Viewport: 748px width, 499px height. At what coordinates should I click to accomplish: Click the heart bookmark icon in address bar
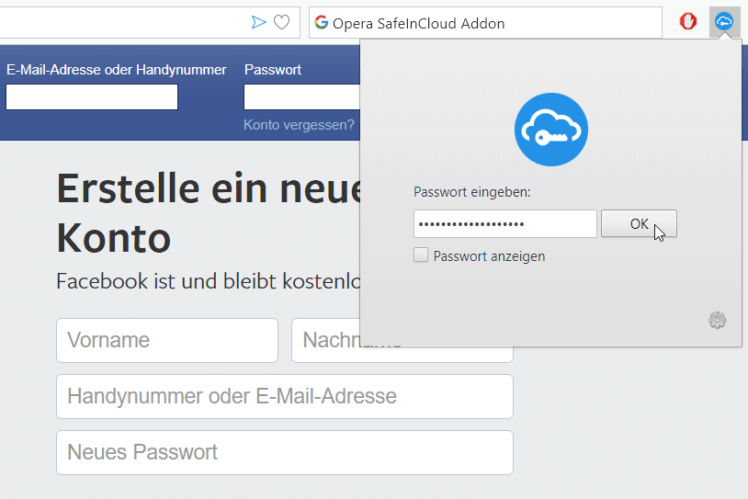281,22
